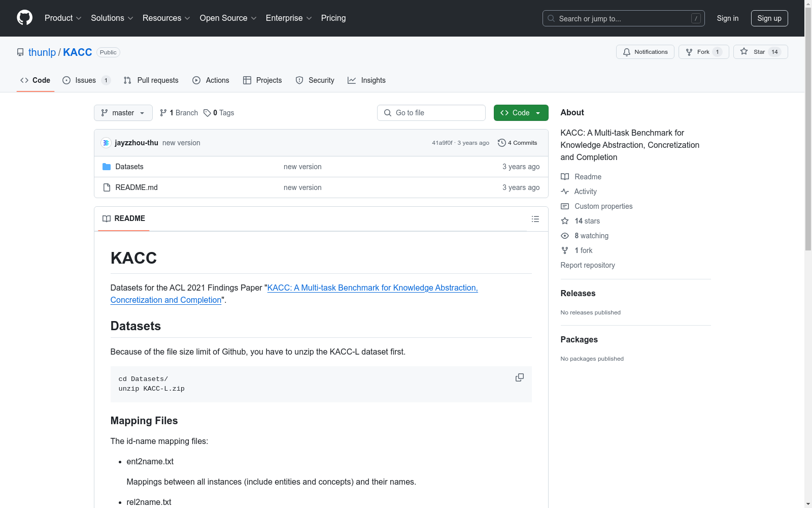Image resolution: width=812 pixels, height=508 pixels.
Task: Open the Custom properties link
Action: [597, 206]
